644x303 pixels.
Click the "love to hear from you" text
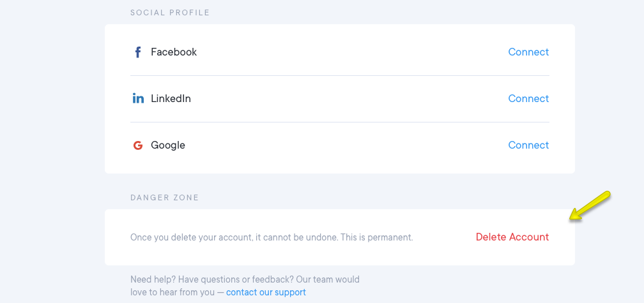pos(172,292)
